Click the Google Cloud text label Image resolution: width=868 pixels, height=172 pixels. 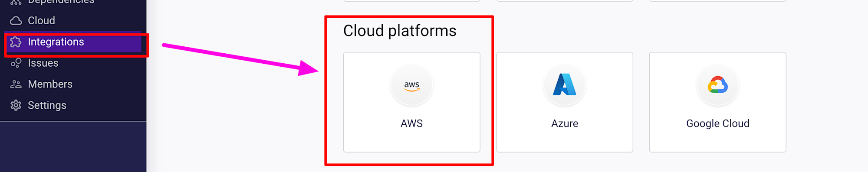click(718, 123)
